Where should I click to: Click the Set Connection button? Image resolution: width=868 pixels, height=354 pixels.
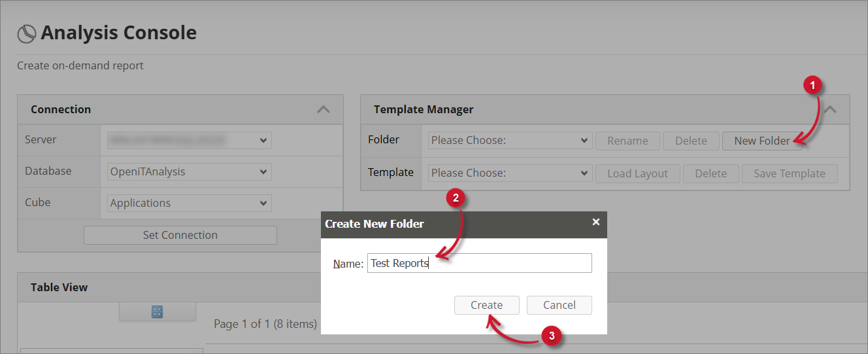[180, 235]
